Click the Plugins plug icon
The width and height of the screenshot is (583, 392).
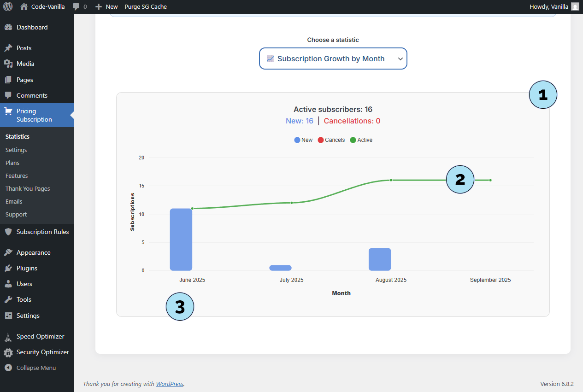8,268
